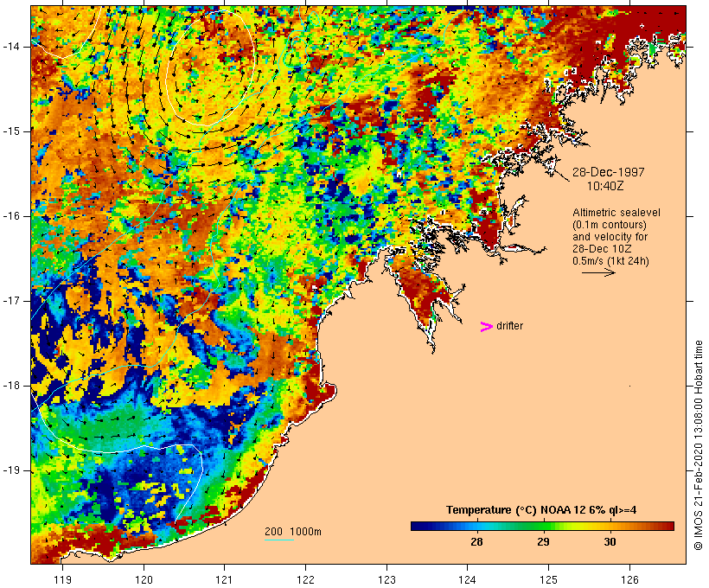Image resolution: width=709 pixels, height=588 pixels.
Task: Click the cyan bathymetry legend line
Action: pos(279,540)
